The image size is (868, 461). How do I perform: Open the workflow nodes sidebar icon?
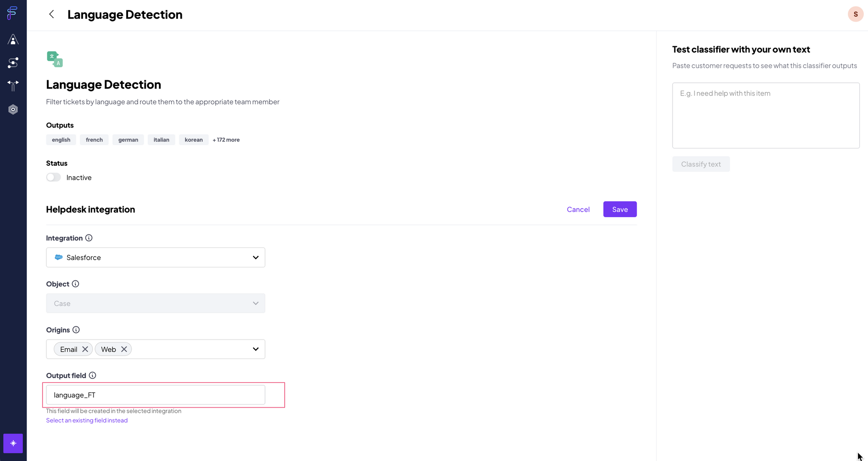(13, 63)
